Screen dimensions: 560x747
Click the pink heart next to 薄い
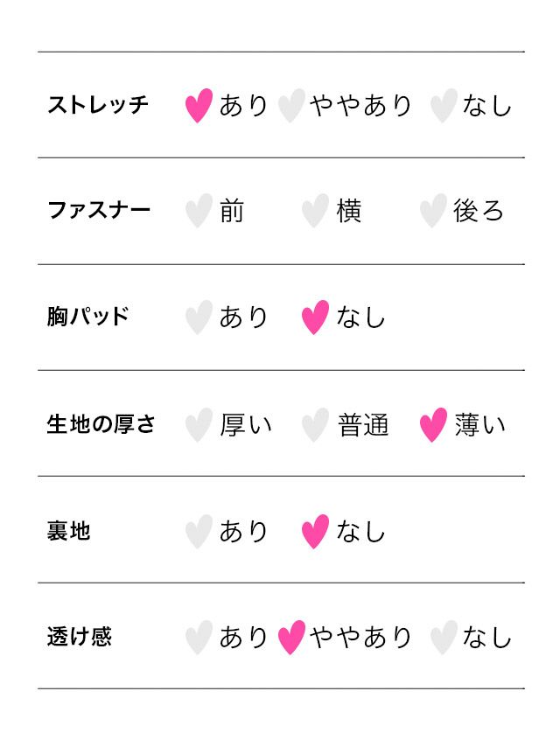point(433,425)
